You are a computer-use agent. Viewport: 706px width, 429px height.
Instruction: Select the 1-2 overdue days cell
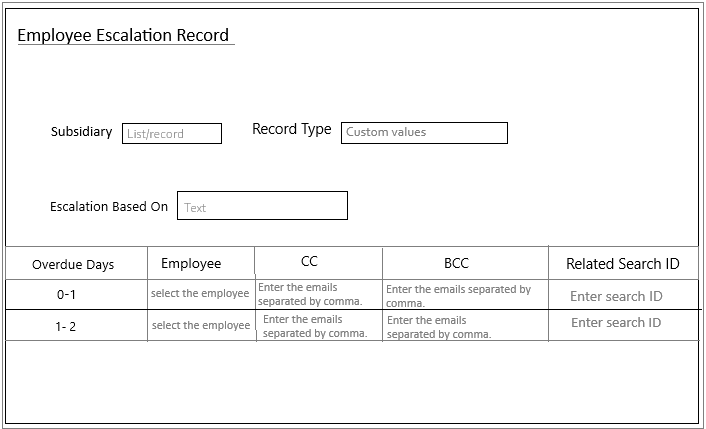tap(66, 326)
